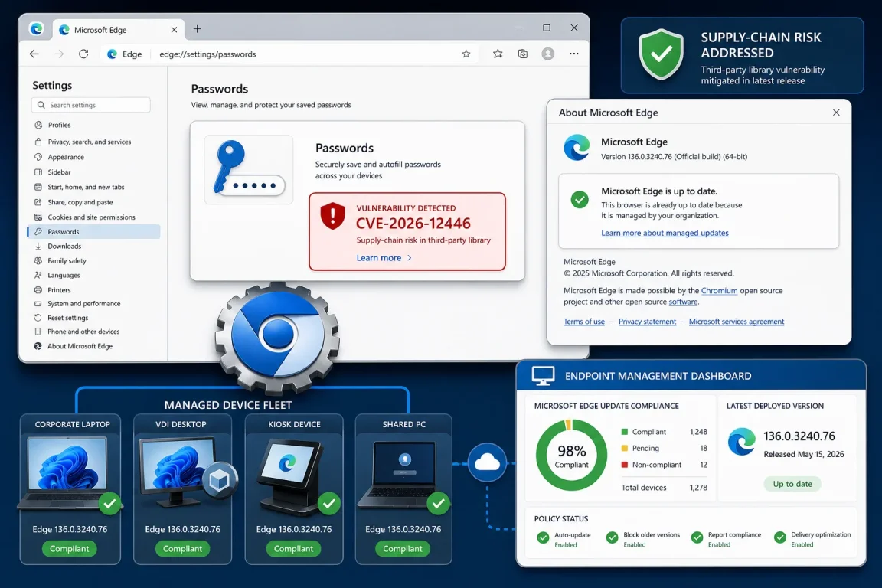Click the red vulnerability warning shield icon
This screenshot has height=588, width=882.
pos(332,216)
